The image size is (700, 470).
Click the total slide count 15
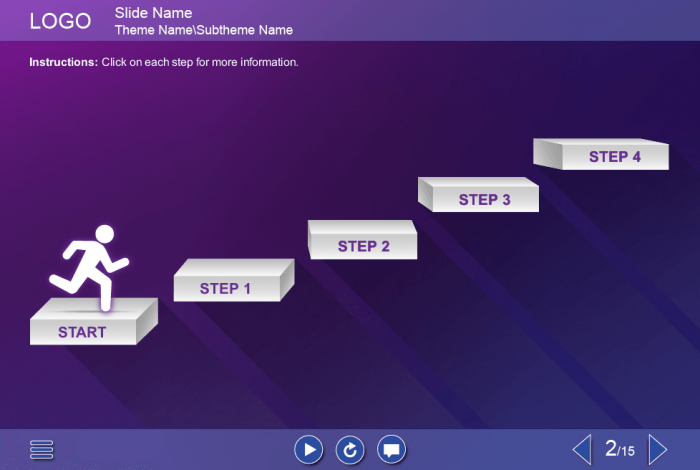pyautogui.click(x=627, y=452)
